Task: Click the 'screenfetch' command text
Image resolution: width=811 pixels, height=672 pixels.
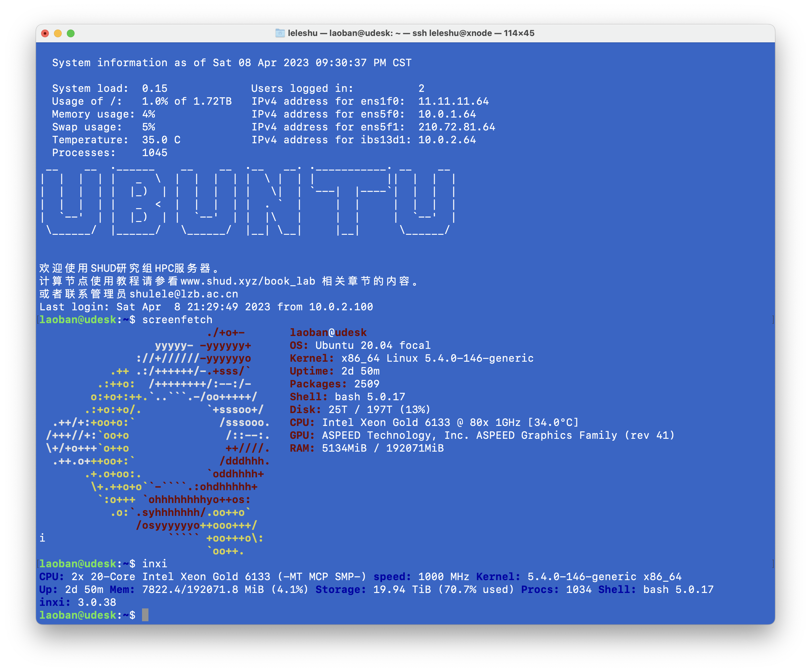Action: (177, 320)
